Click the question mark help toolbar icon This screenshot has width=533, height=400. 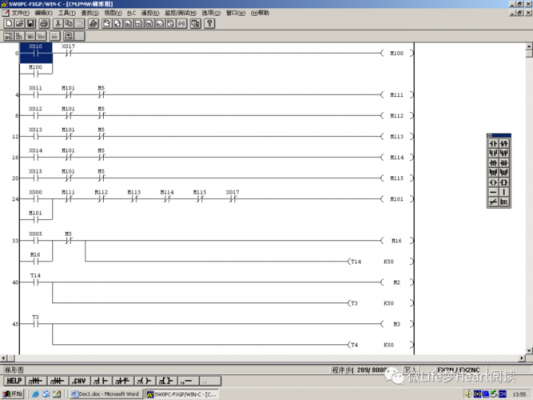point(209,23)
